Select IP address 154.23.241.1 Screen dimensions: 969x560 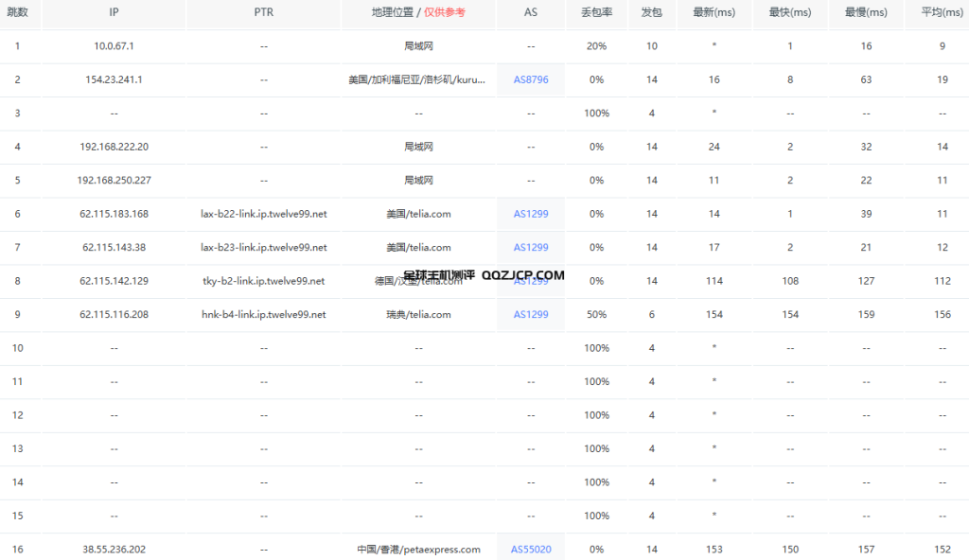pos(114,79)
